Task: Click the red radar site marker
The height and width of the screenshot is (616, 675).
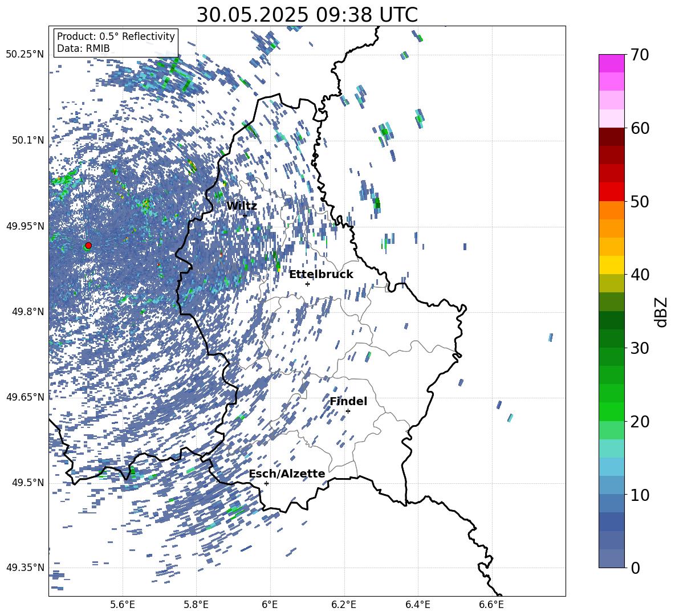Action: point(88,246)
